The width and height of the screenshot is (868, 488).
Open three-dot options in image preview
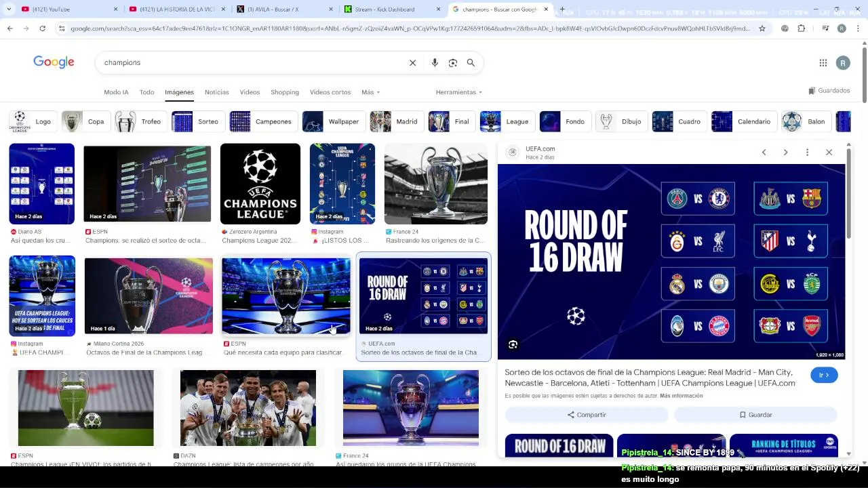pos(807,152)
